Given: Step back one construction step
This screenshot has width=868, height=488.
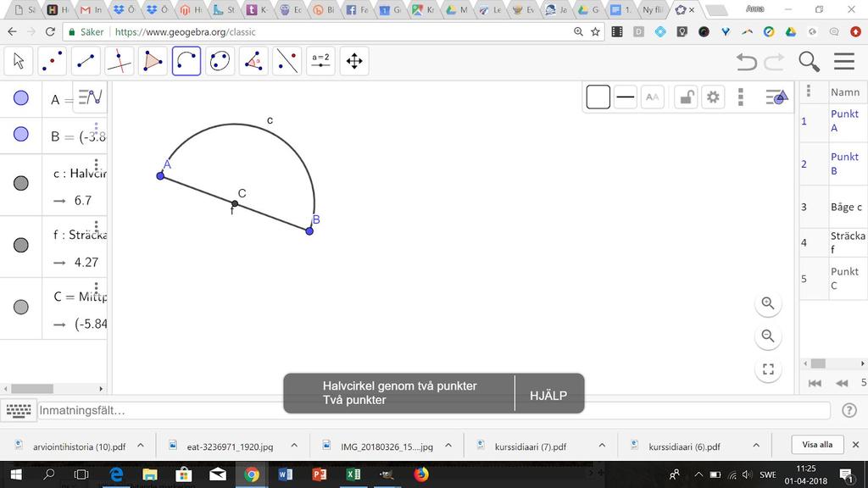Looking at the screenshot, I should [x=842, y=383].
